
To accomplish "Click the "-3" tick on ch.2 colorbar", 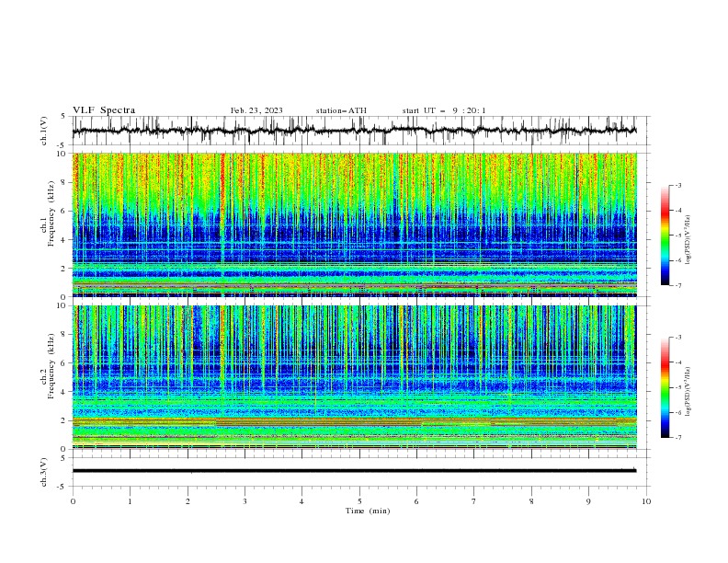I will 678,338.
